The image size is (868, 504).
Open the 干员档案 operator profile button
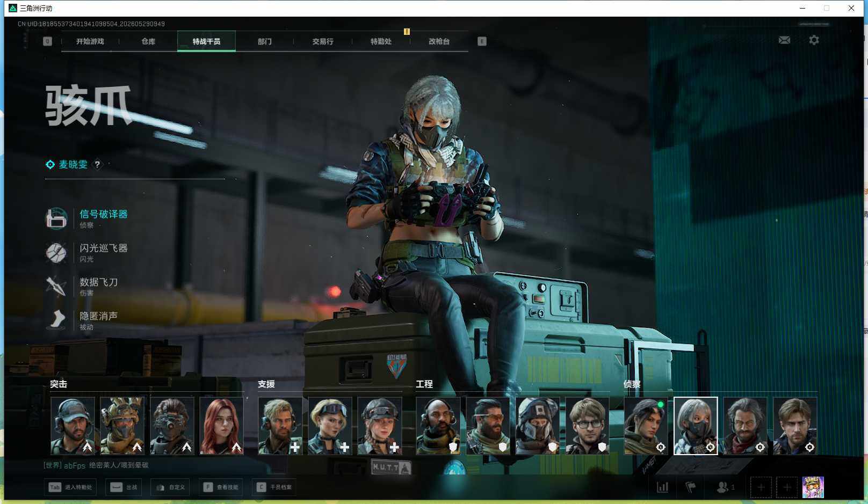point(274,487)
